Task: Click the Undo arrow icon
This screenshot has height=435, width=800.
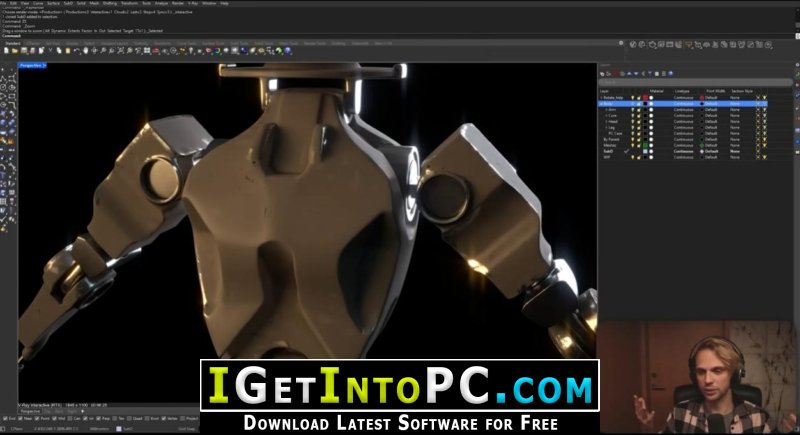Action: (76, 50)
